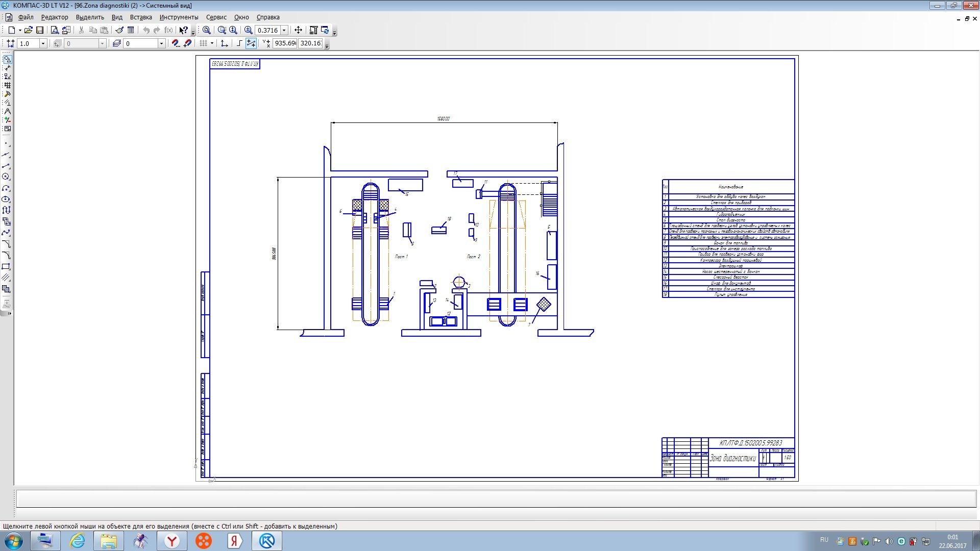Viewport: 980px width, 551px height.
Task: Open the Справка menu
Action: 268,17
